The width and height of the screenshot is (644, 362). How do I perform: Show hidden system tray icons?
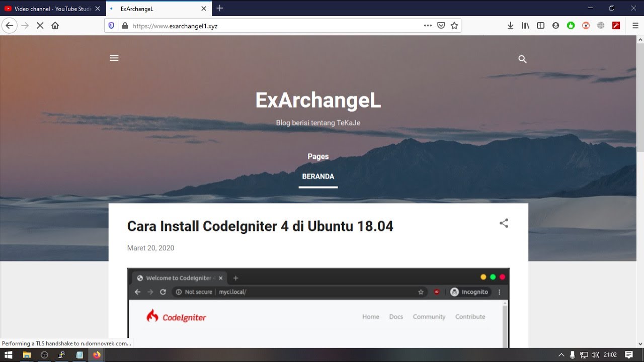(561, 355)
